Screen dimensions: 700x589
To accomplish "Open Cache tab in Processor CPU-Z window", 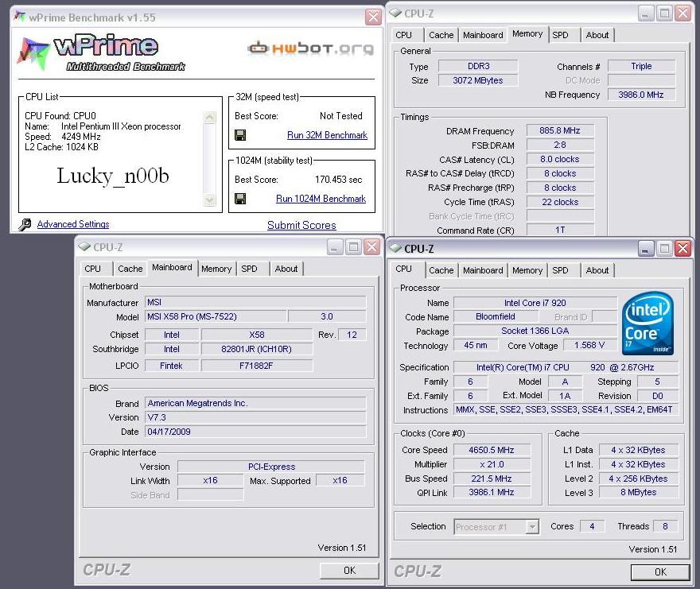I will pyautogui.click(x=441, y=270).
